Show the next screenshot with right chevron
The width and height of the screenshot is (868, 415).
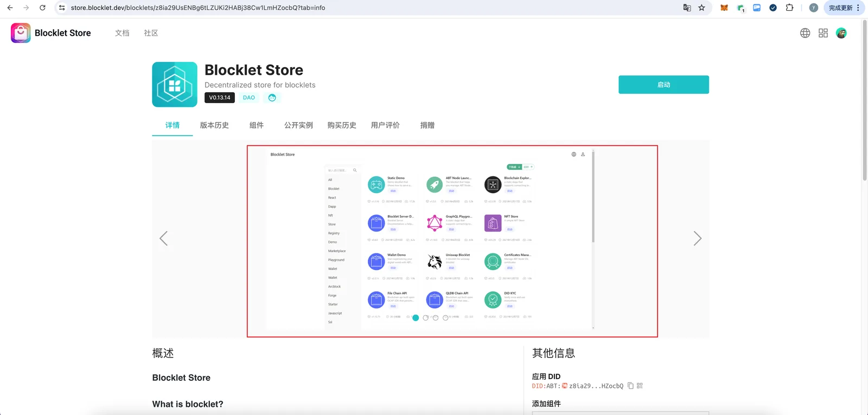pos(698,239)
